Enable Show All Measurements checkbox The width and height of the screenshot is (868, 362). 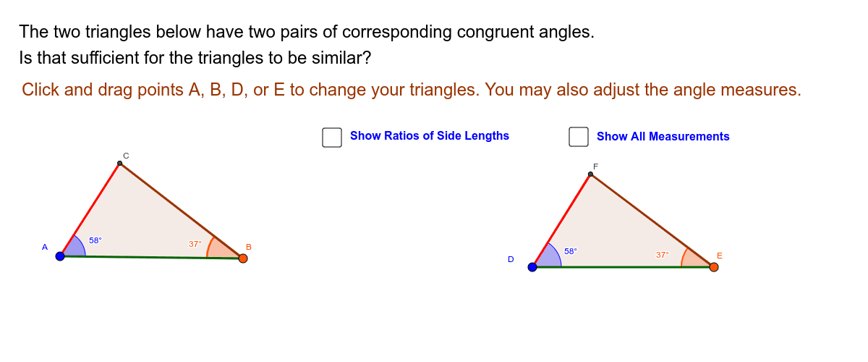tap(578, 137)
